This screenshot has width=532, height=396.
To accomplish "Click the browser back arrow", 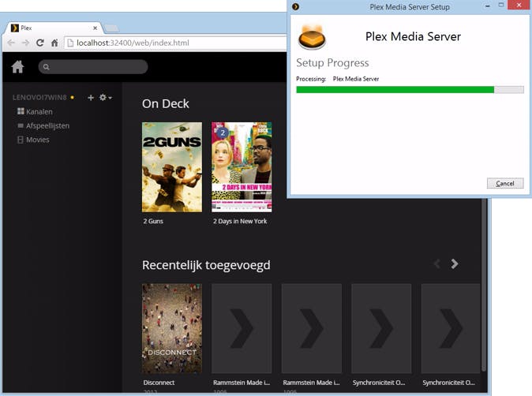I will click(x=11, y=43).
